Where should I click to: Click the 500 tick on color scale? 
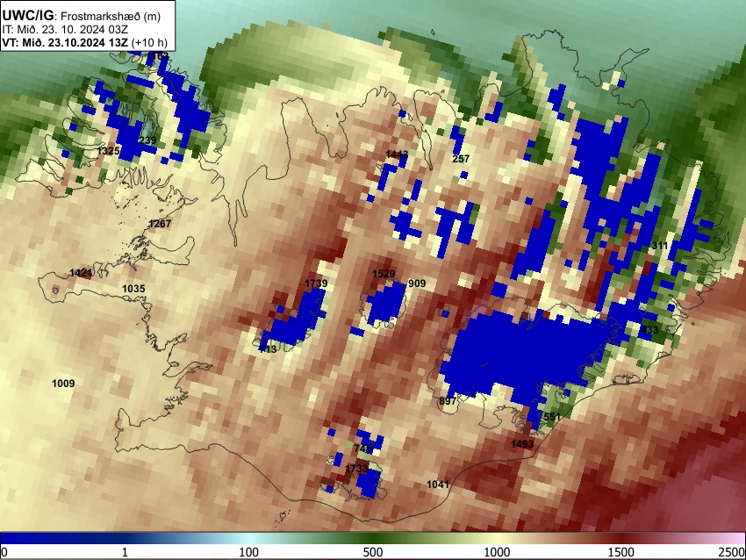(373, 552)
